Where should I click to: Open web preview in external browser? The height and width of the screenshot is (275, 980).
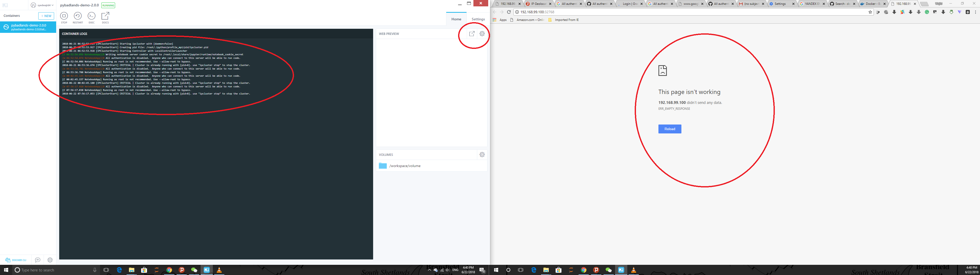472,34
